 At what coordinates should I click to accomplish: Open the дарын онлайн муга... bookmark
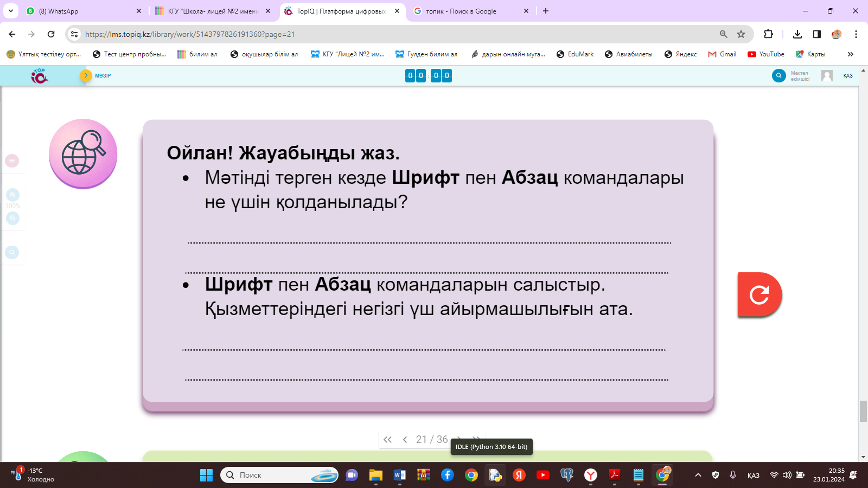pos(508,54)
